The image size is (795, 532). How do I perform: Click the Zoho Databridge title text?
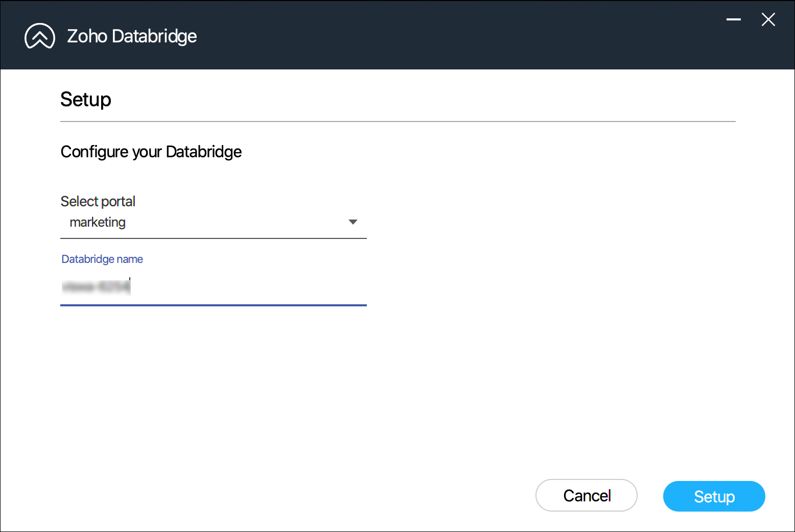(x=132, y=36)
